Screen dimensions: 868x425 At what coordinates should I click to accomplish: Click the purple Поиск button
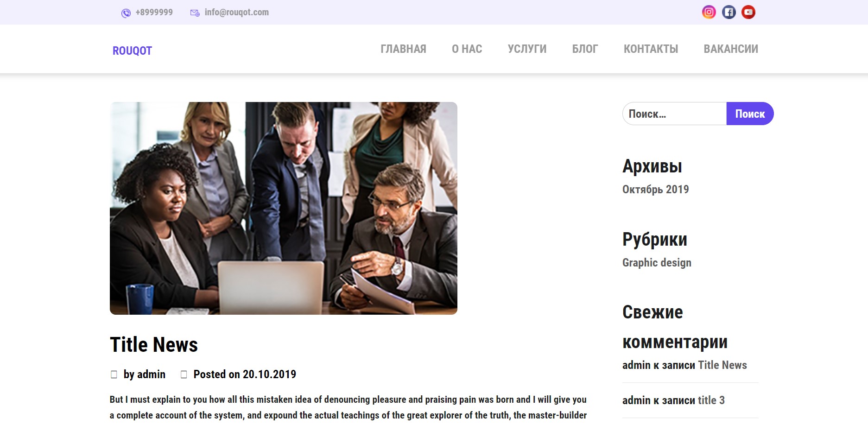tap(750, 114)
